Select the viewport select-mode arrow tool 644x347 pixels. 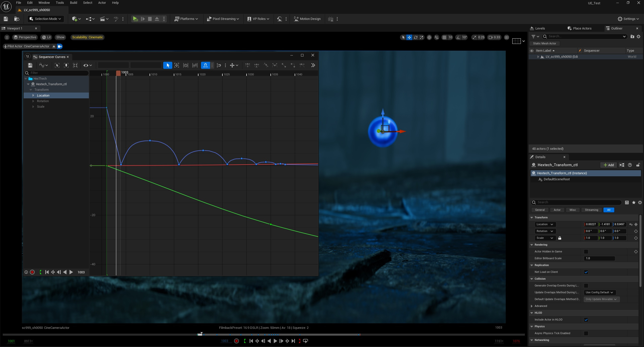[403, 37]
